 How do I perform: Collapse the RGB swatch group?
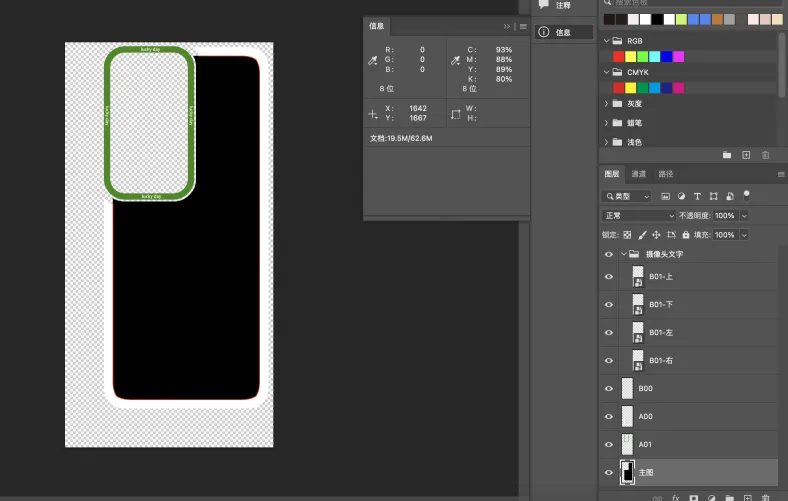coord(606,41)
